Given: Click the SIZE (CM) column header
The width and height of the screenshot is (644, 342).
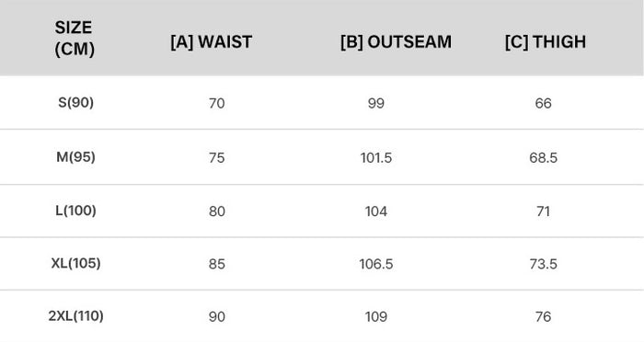Looking at the screenshot, I should click(75, 39).
